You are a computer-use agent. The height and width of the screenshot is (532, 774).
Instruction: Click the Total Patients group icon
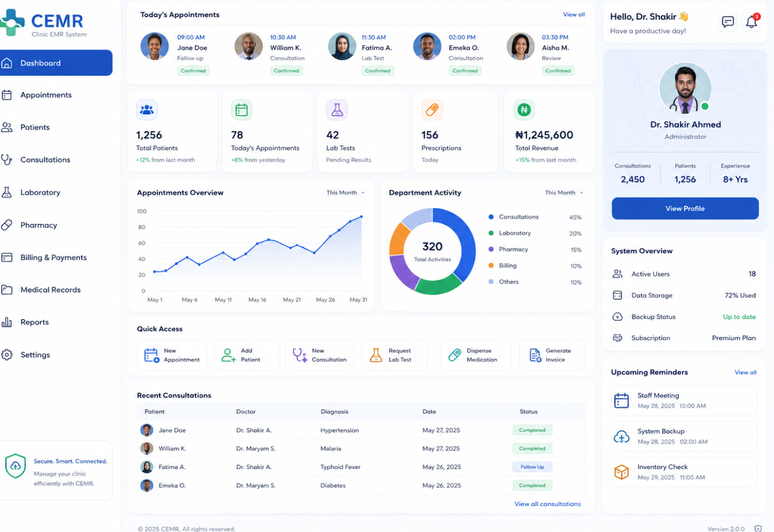[147, 110]
